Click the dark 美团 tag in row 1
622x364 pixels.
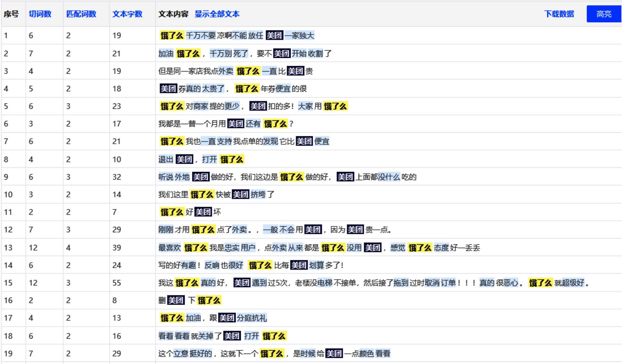coord(274,35)
